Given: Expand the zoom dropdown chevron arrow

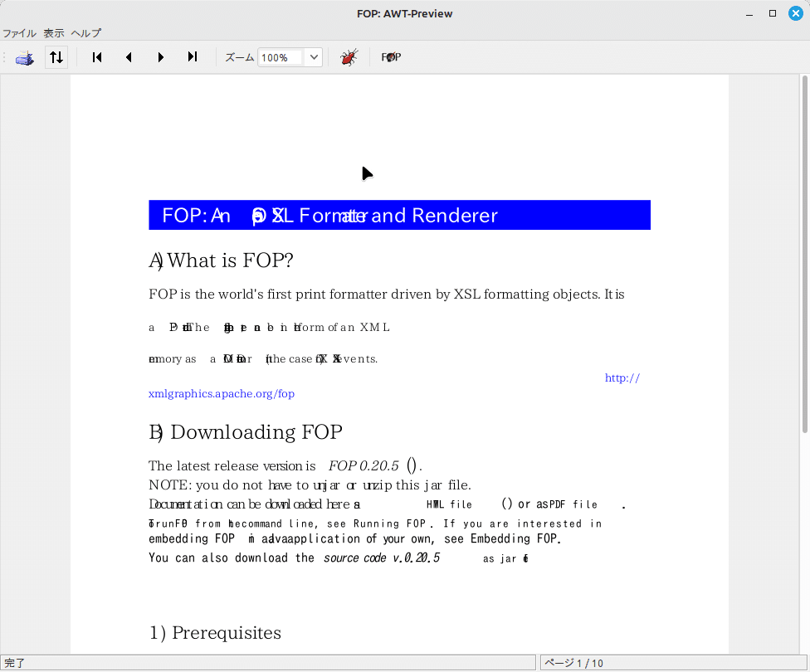Looking at the screenshot, I should (x=314, y=57).
